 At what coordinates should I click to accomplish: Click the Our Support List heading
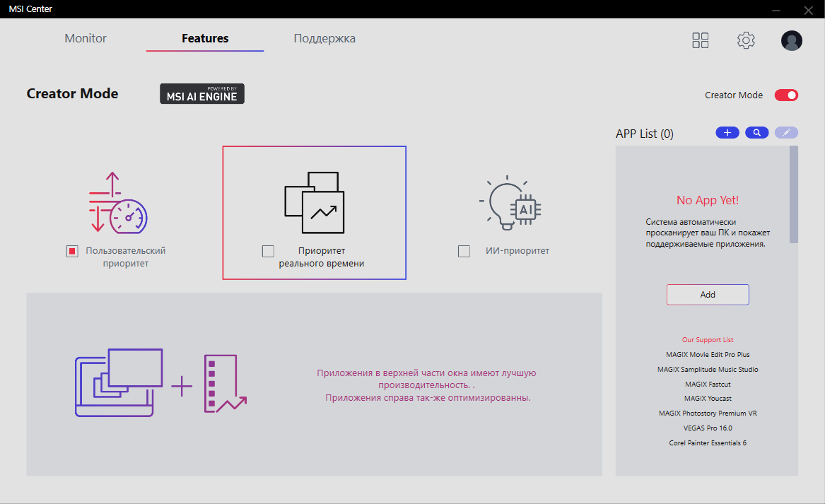(x=708, y=340)
